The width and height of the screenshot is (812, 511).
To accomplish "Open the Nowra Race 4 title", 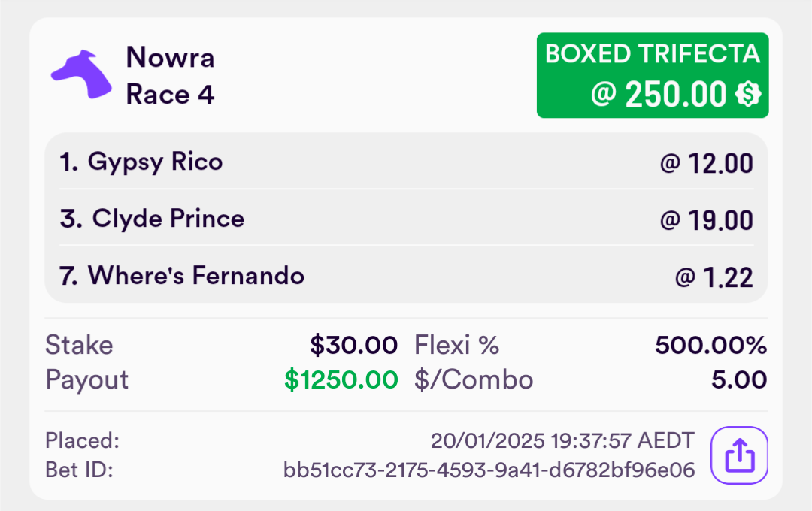I will tap(171, 76).
